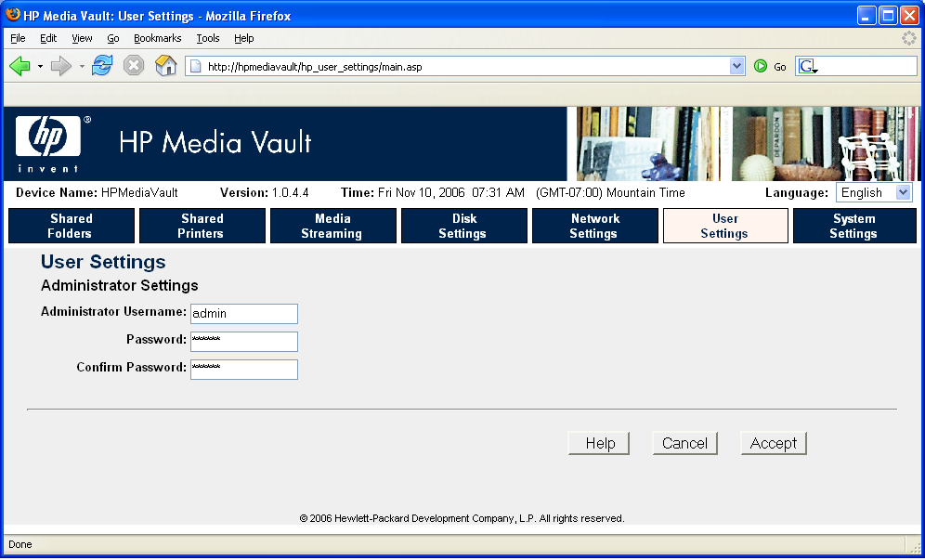This screenshot has height=560, width=925.
Task: Open the Back button history dropdown arrow
Action: pyautogui.click(x=40, y=66)
